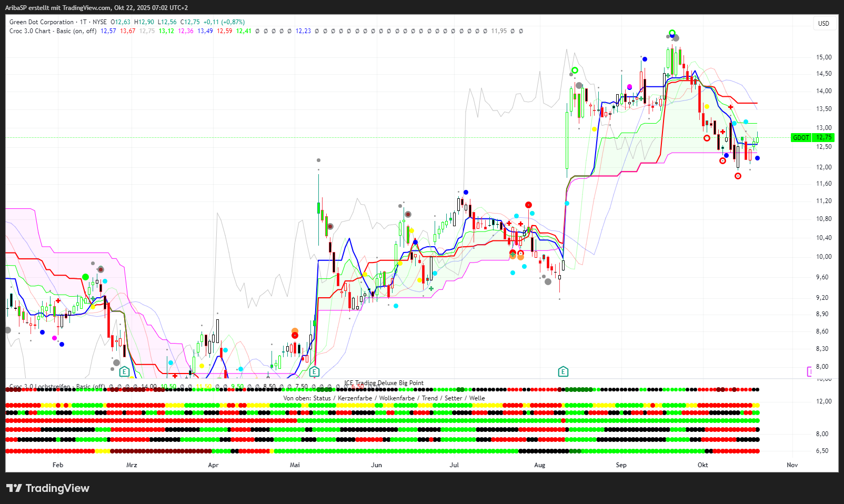
Task: Open the earnings 'E' marker in May
Action: coord(314,372)
